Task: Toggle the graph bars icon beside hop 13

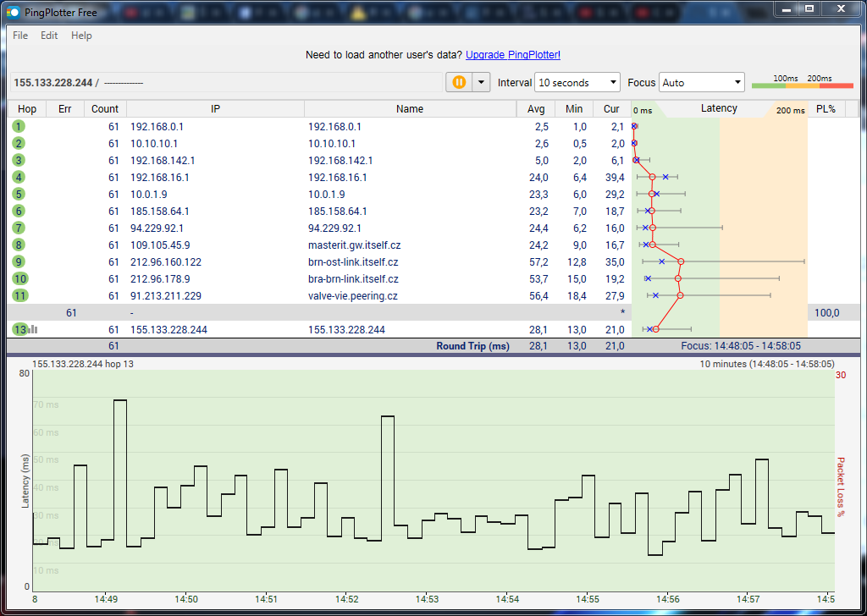Action: click(33, 329)
